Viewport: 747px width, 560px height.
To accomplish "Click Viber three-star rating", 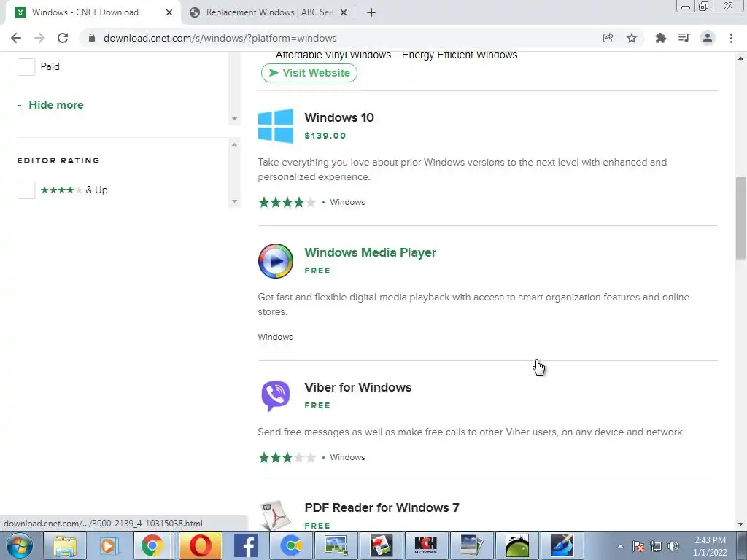I will pyautogui.click(x=287, y=458).
